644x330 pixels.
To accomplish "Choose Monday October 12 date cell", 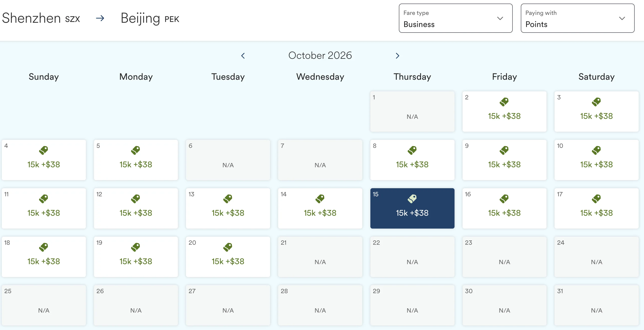I will tap(136, 208).
